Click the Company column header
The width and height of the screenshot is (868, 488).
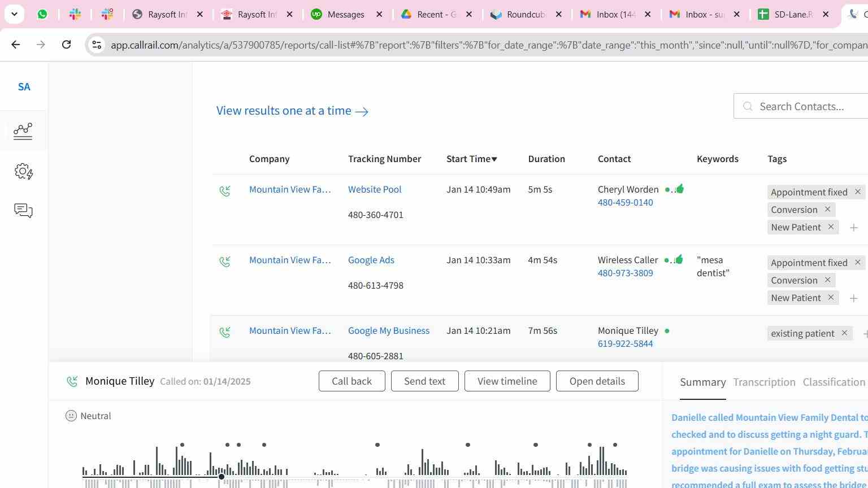269,159
